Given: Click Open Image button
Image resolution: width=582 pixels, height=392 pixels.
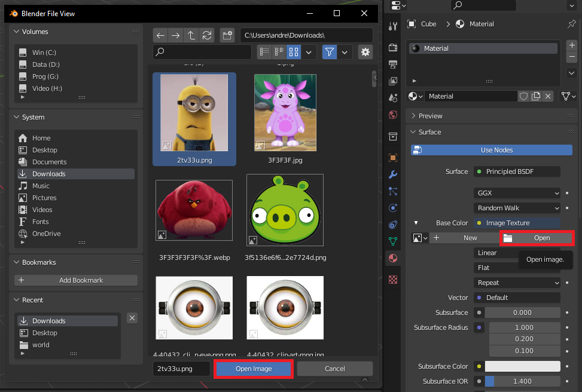Looking at the screenshot, I should click(254, 369).
